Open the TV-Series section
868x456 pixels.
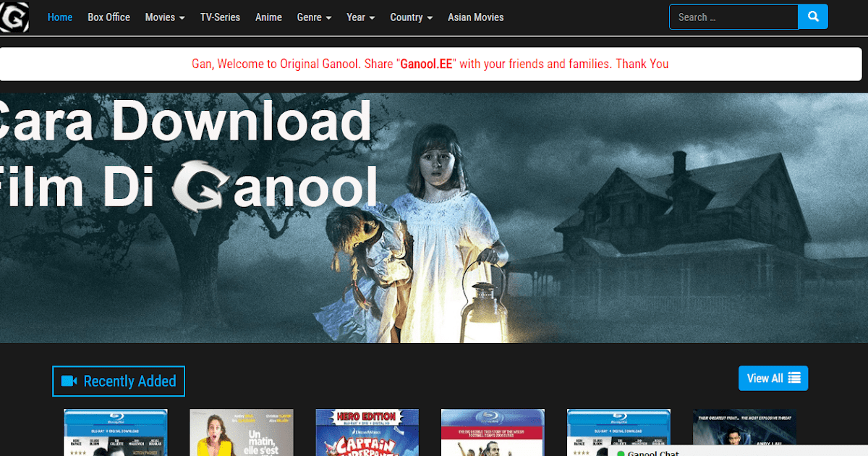pos(220,17)
